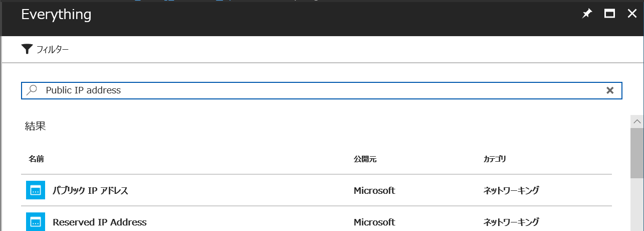The height and width of the screenshot is (231, 644).
Task: Clear the search text with X icon
Action: (610, 90)
